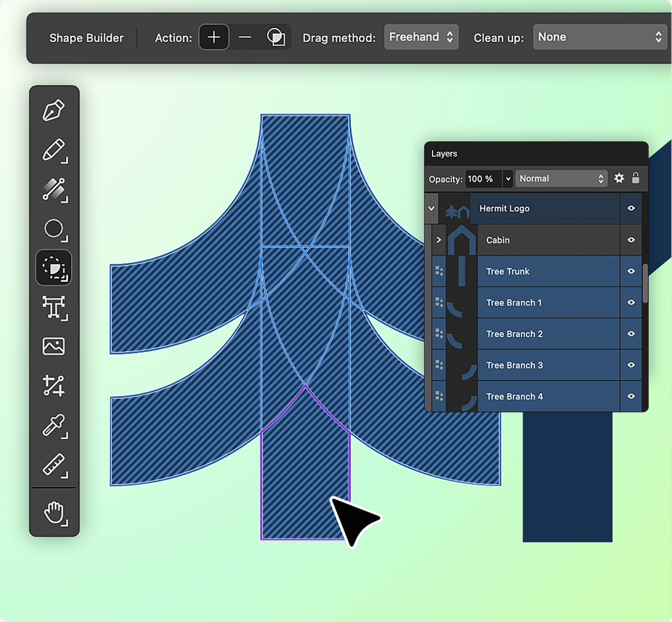Select the Artistic Text tool

(x=54, y=308)
